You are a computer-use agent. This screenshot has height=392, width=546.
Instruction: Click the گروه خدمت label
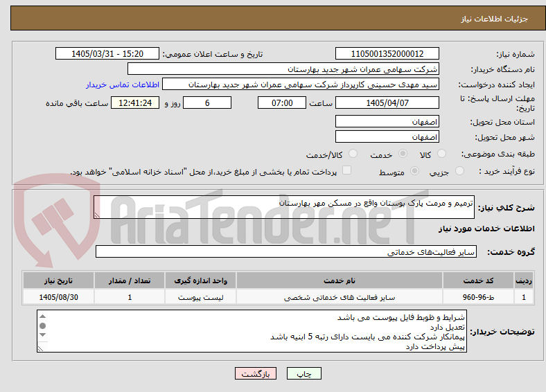[x=511, y=251]
